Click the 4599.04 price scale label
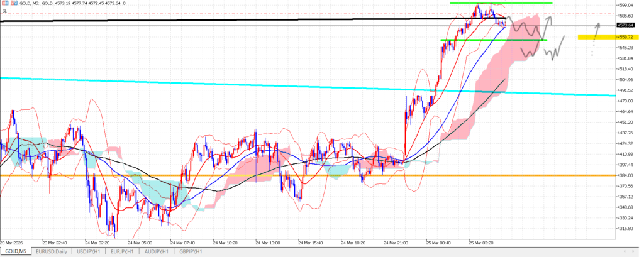The image size is (644, 257). click(628, 4)
